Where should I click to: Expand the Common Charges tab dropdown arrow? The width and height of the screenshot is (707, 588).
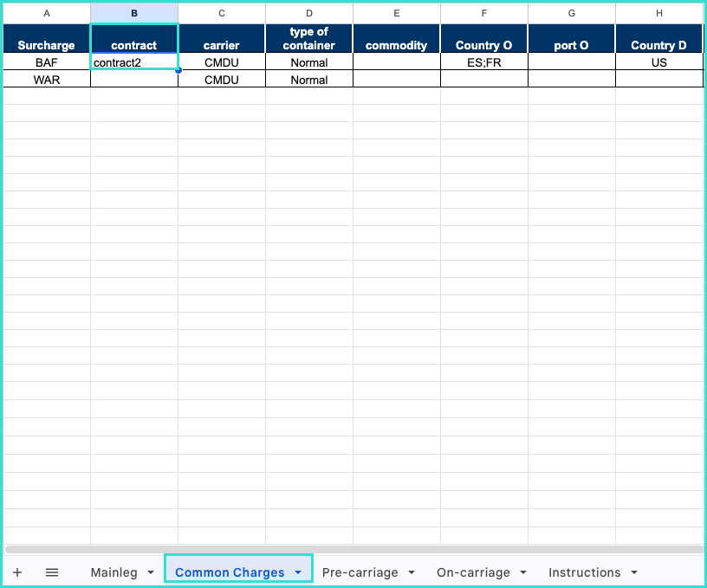click(298, 572)
